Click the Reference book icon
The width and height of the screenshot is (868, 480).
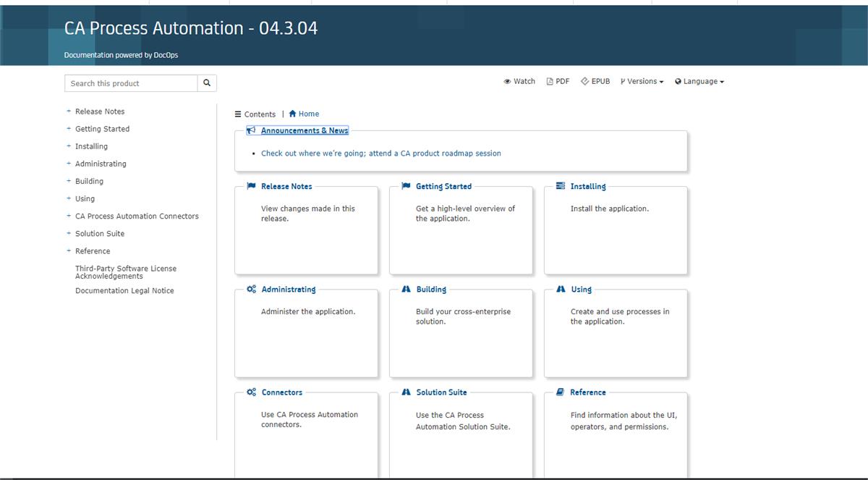tap(560, 392)
